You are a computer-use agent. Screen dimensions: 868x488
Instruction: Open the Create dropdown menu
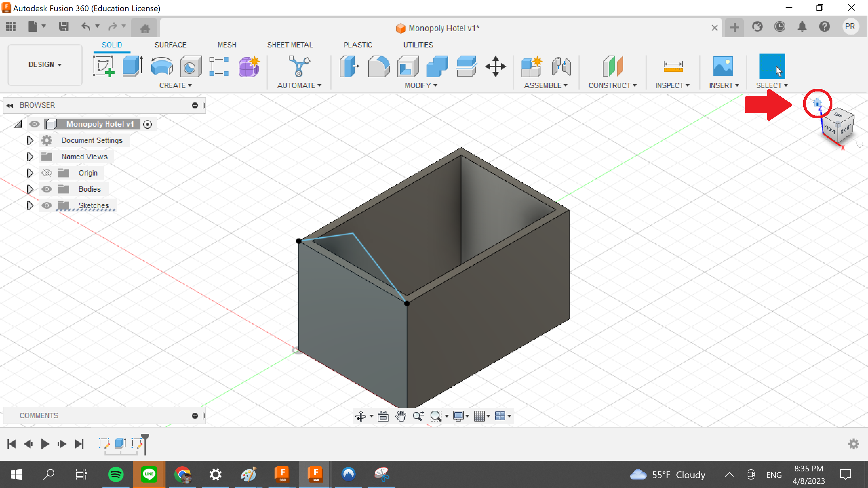[x=176, y=85]
